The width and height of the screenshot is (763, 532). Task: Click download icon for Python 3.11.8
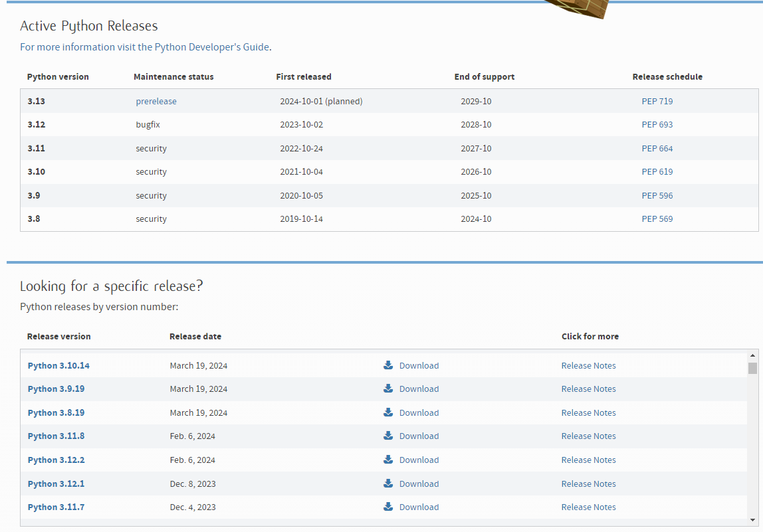(x=388, y=436)
